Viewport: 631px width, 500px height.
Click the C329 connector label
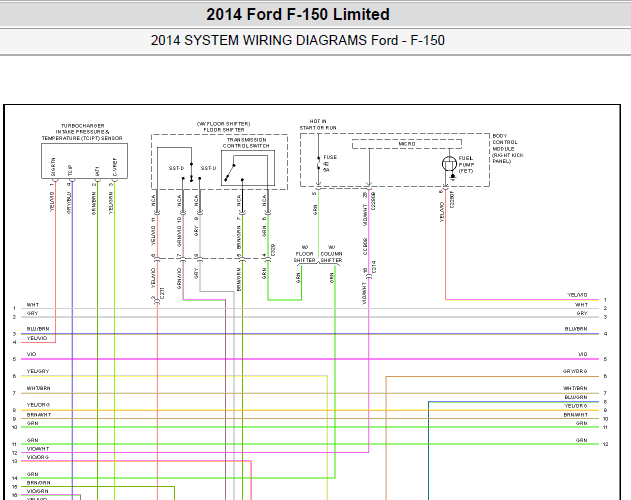[273, 250]
